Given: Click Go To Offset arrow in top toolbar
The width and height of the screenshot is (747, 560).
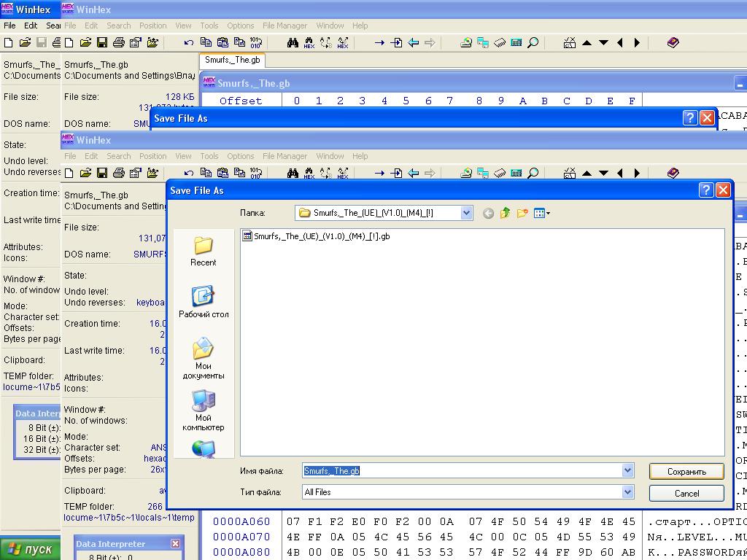Looking at the screenshot, I should pyautogui.click(x=379, y=43).
